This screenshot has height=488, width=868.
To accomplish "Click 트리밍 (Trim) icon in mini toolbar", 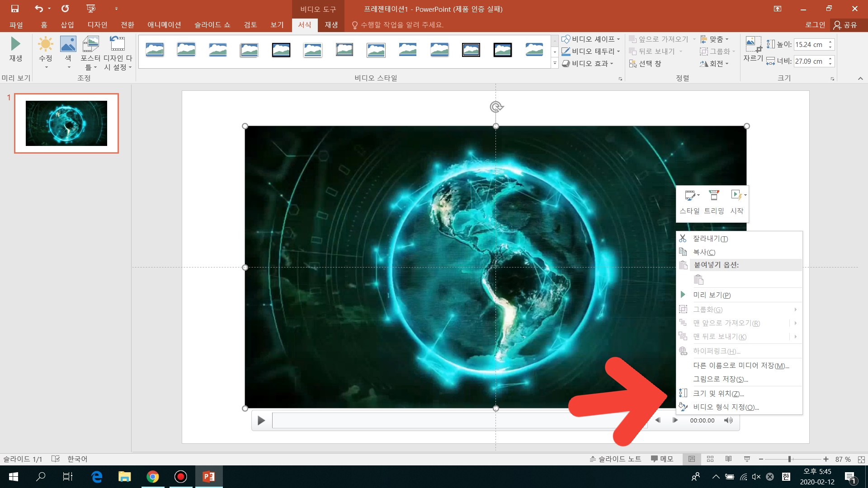I will pos(714,196).
